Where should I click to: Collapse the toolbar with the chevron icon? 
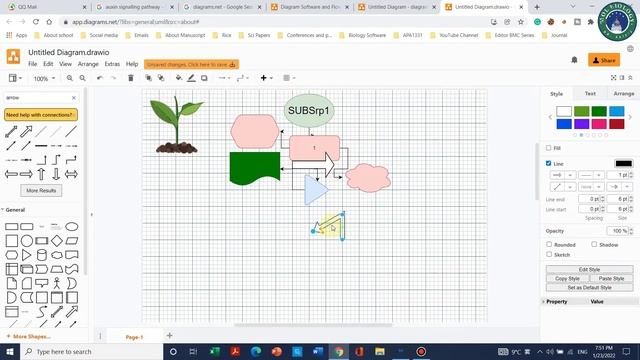tap(630, 78)
